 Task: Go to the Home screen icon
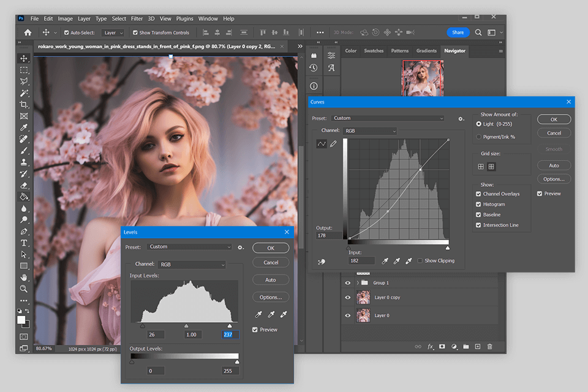pyautogui.click(x=28, y=32)
